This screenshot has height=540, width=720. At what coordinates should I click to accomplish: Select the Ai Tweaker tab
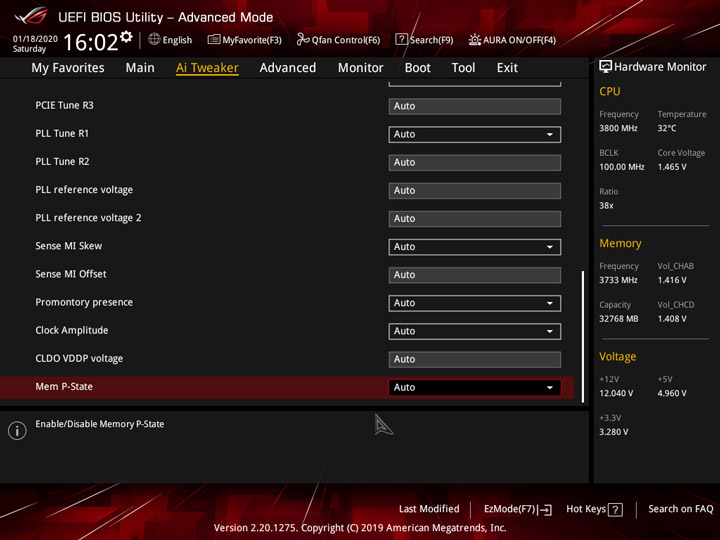tap(207, 68)
